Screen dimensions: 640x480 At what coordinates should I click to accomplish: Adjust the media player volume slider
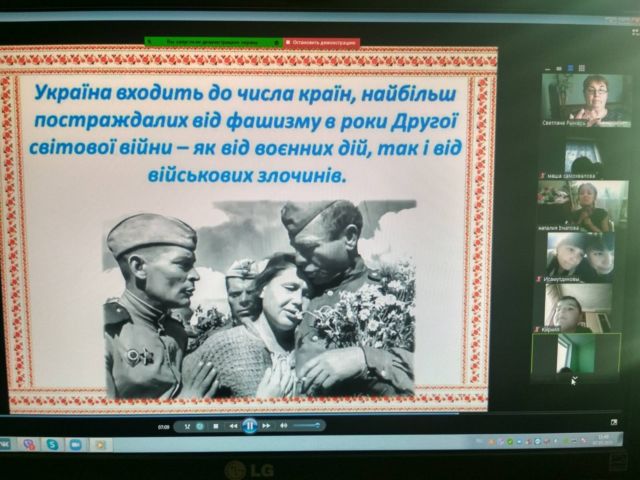[x=307, y=426]
